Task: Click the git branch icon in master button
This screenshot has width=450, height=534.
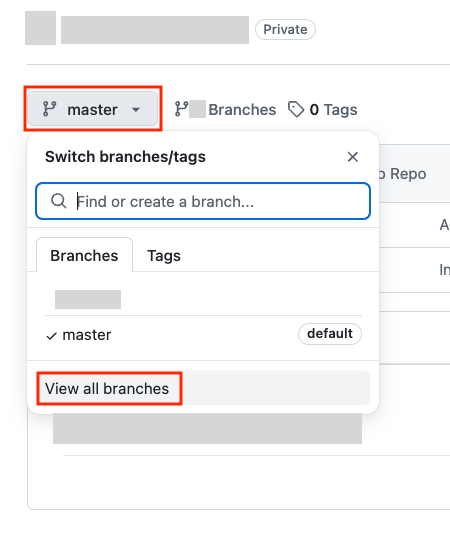Action: tap(49, 109)
